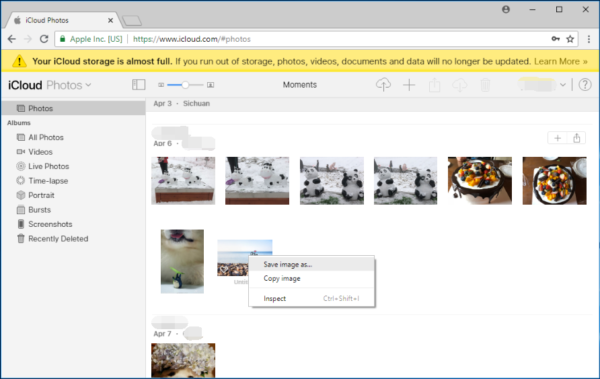Choose Save image as... from context menu

click(311, 265)
